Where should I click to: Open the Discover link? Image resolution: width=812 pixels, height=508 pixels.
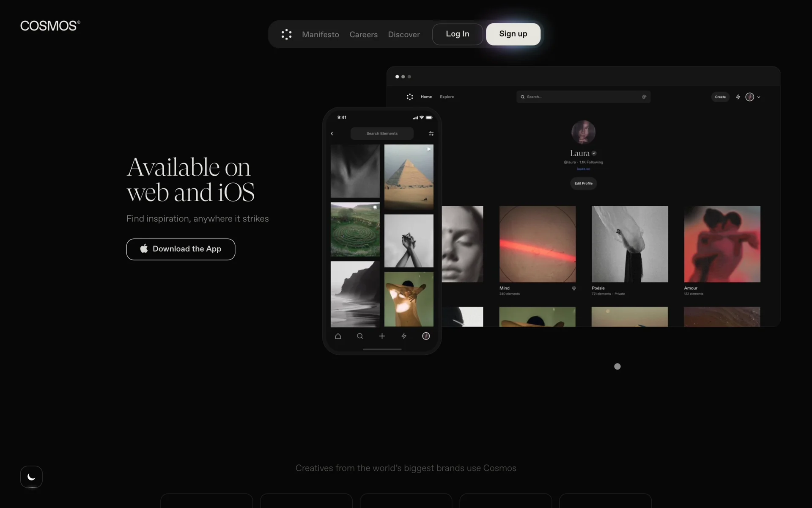tap(403, 34)
